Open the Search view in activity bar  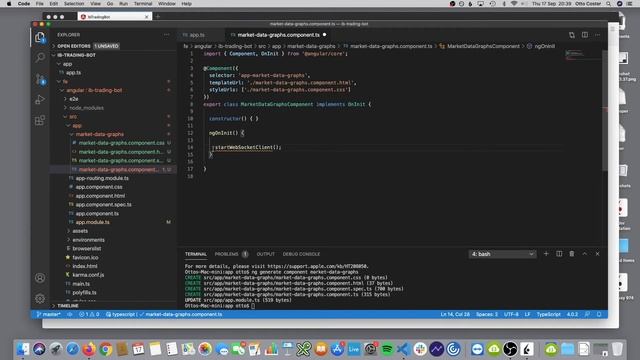[x=40, y=58]
